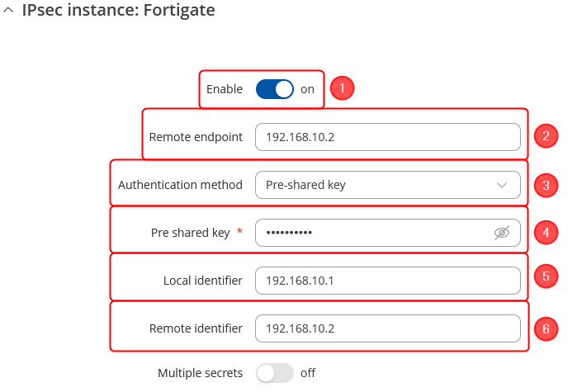Click the dropdown chevron beside Pre-shared key
This screenshot has height=392, width=582.
[x=502, y=185]
